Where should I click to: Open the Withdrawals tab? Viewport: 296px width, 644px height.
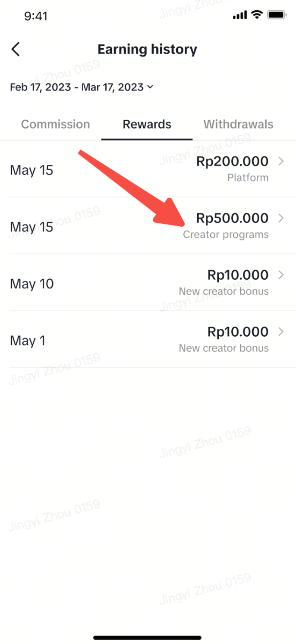click(x=238, y=124)
